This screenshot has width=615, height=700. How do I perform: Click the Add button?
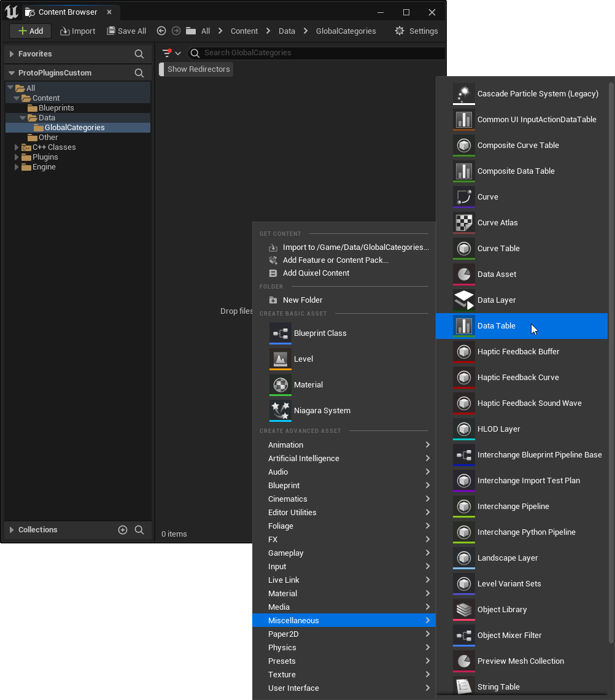click(31, 31)
